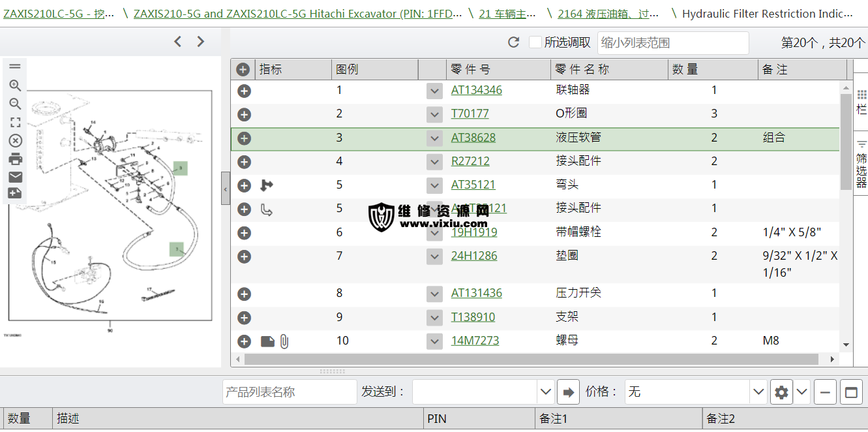Sort by the 零件名称 column header
The image size is (868, 432).
[x=609, y=70]
